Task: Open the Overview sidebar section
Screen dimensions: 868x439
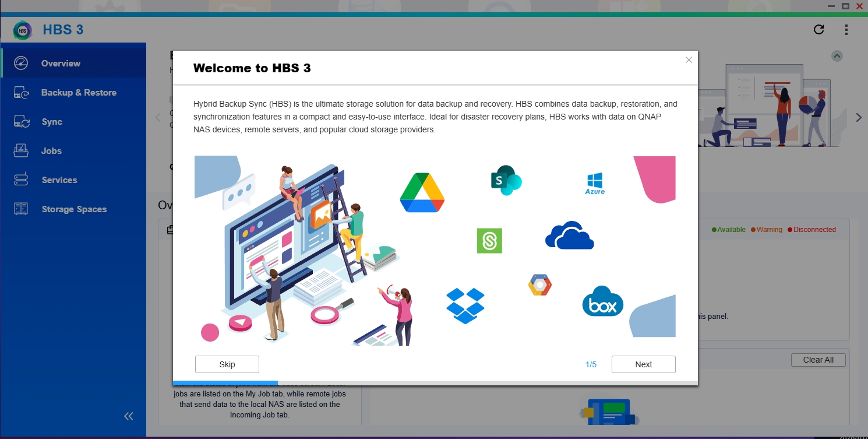Action: [73, 64]
